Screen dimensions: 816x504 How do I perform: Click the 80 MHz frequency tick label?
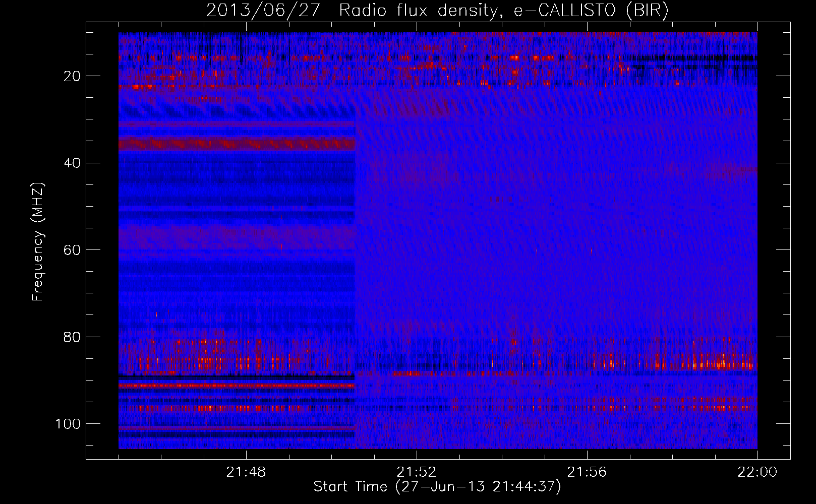73,337
